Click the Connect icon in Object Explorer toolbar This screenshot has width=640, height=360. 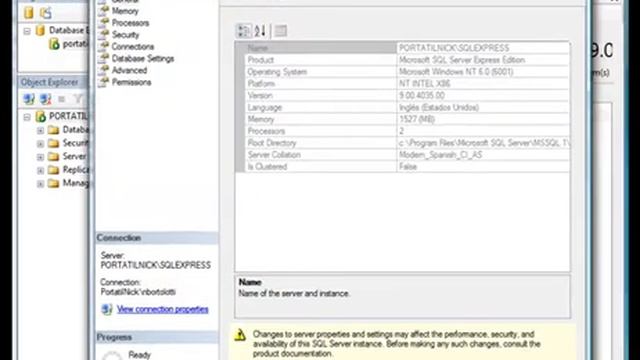click(x=29, y=98)
